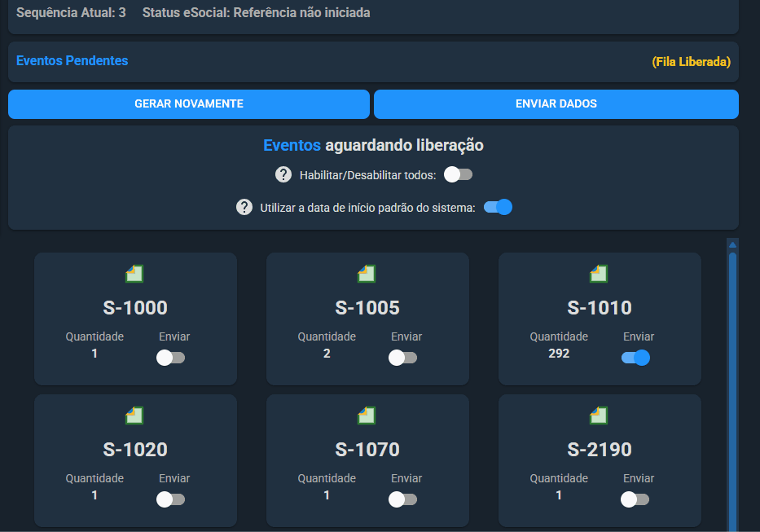Click quantity value 2 in S-1005
The width and height of the screenshot is (760, 532).
[x=327, y=354]
